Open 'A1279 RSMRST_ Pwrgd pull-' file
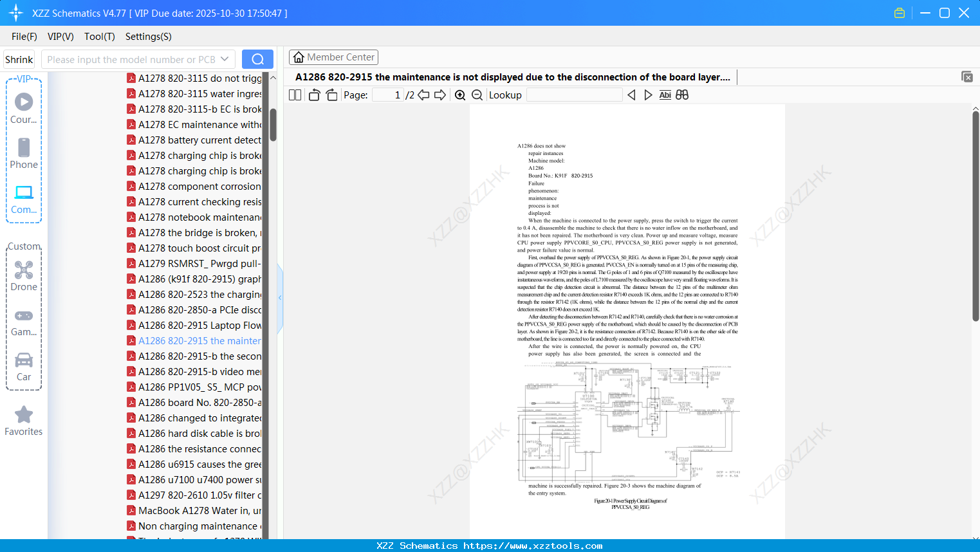 194,264
